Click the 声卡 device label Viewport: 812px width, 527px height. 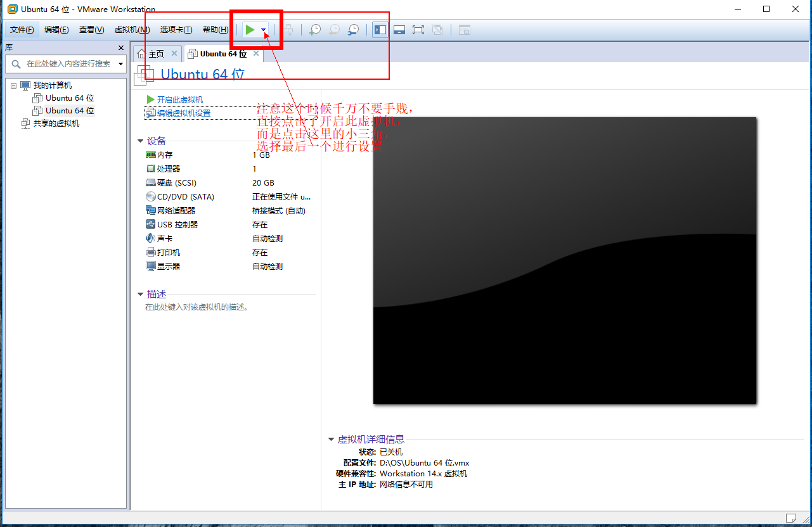[165, 239]
